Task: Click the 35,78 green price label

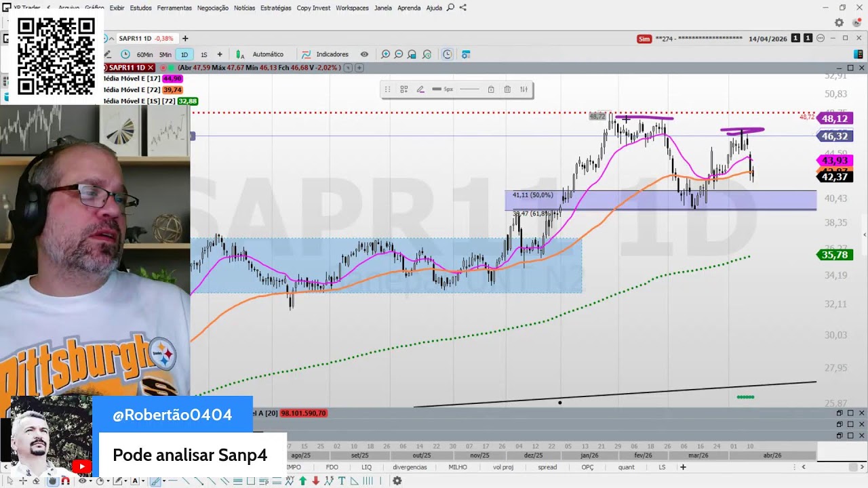Action: (x=834, y=255)
